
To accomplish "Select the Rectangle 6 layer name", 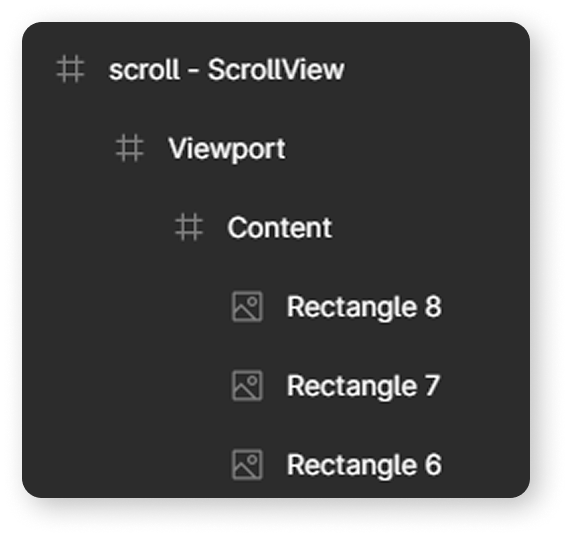I will click(364, 465).
